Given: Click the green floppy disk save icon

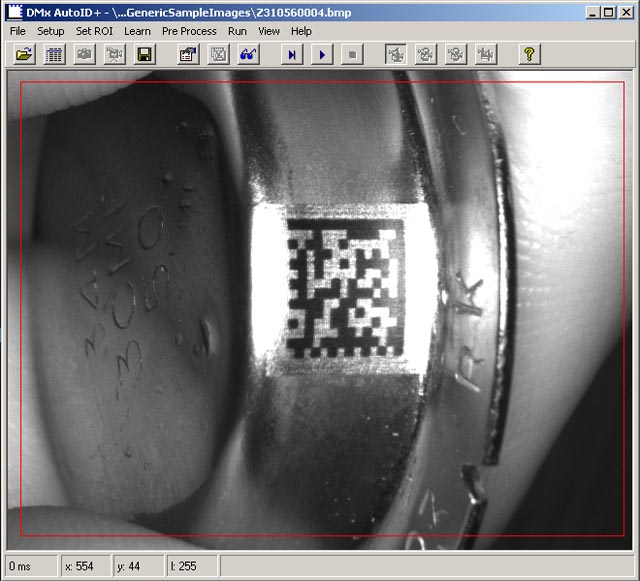Looking at the screenshot, I should 144,54.
